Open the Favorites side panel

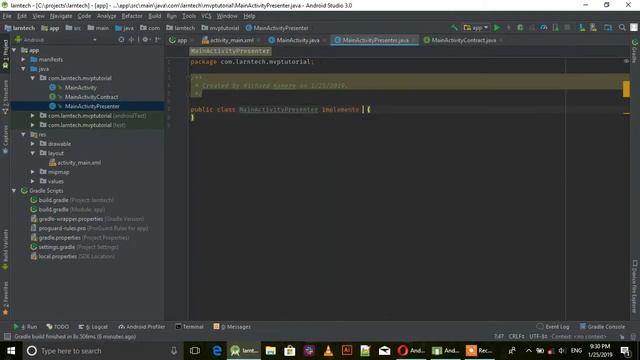pos(5,298)
